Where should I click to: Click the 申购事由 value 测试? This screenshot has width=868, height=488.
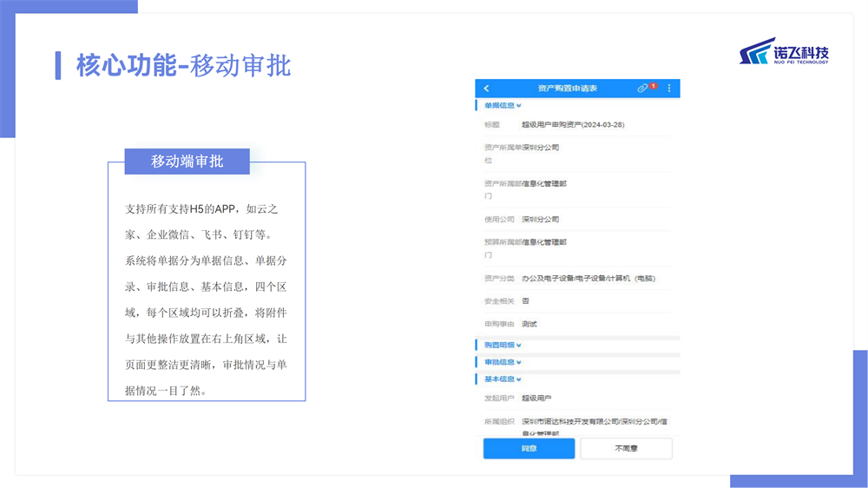529,324
